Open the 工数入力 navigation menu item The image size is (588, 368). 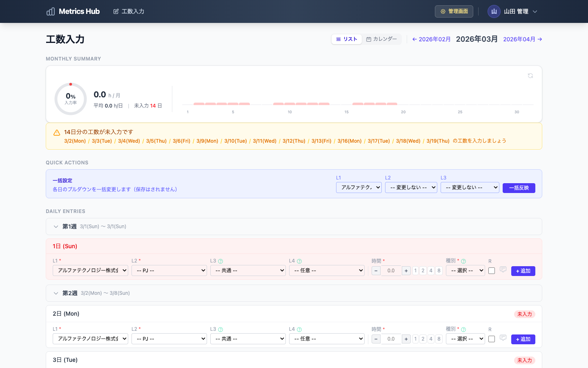(129, 11)
